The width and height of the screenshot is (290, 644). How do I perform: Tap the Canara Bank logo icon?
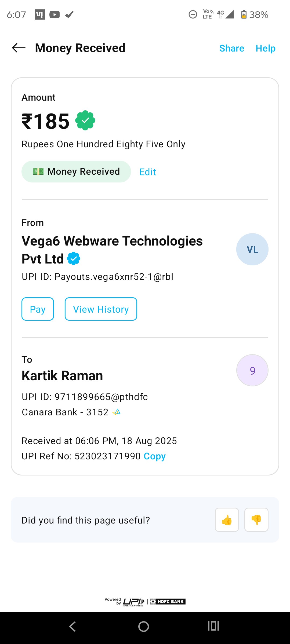(x=117, y=412)
